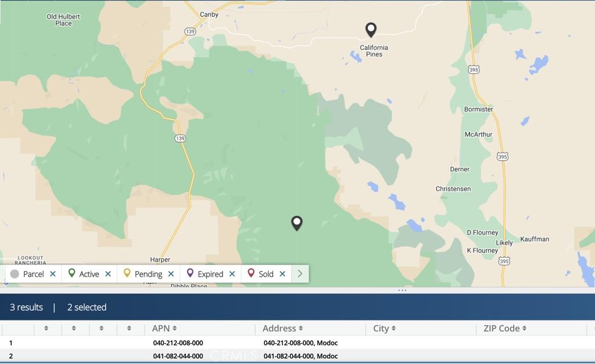Dismiss the Pending legend chip

click(171, 274)
